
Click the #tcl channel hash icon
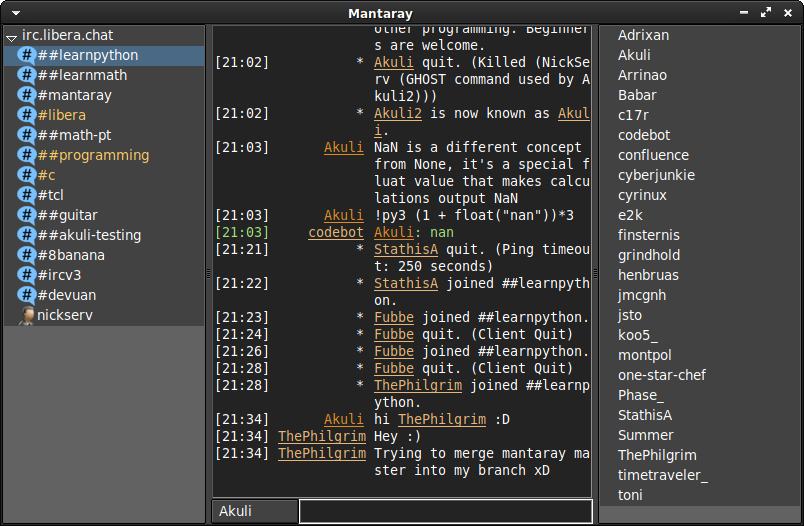[x=27, y=195]
